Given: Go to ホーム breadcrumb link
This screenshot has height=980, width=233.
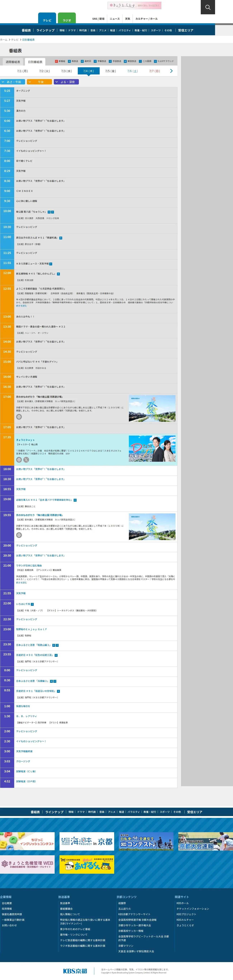Looking at the screenshot, I should (x=4, y=40).
